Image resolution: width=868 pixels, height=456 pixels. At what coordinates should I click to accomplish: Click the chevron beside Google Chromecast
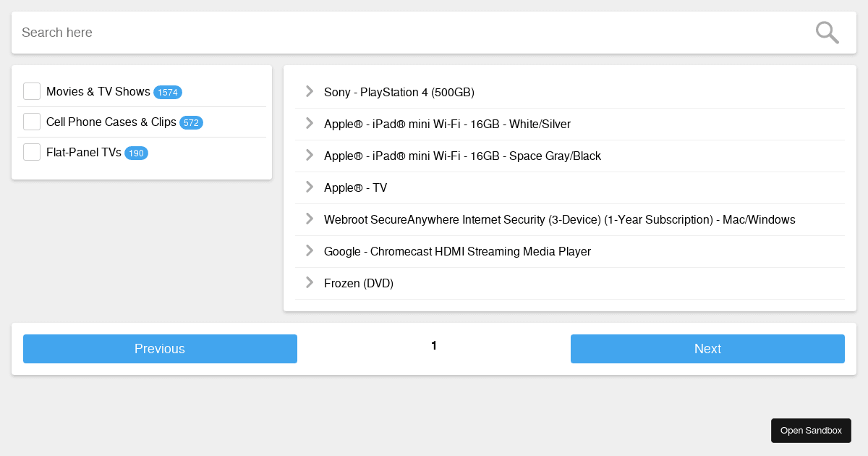click(x=309, y=250)
